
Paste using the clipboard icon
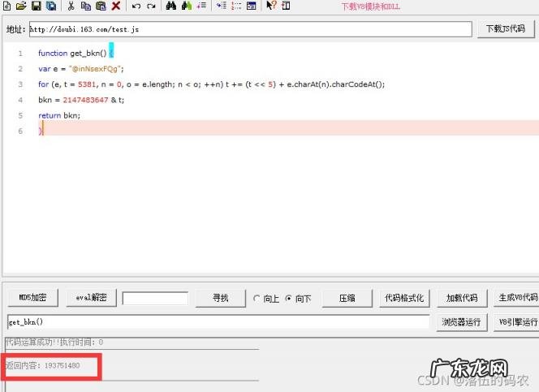click(101, 6)
